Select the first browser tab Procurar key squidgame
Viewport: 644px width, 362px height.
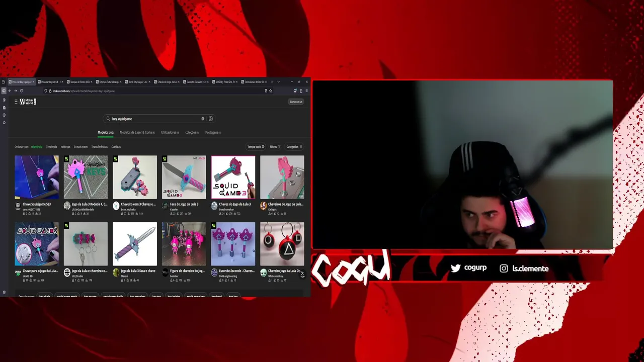[21, 82]
